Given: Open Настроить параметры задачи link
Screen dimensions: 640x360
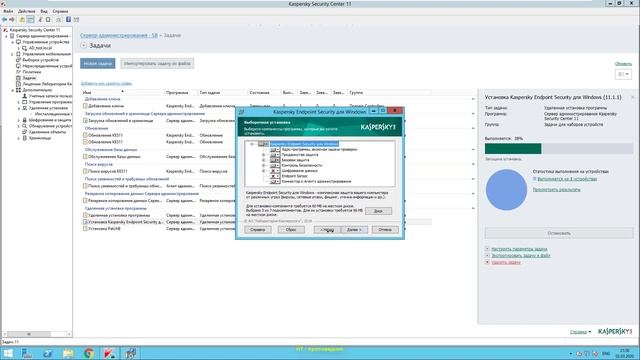Looking at the screenshot, I should (x=519, y=249).
